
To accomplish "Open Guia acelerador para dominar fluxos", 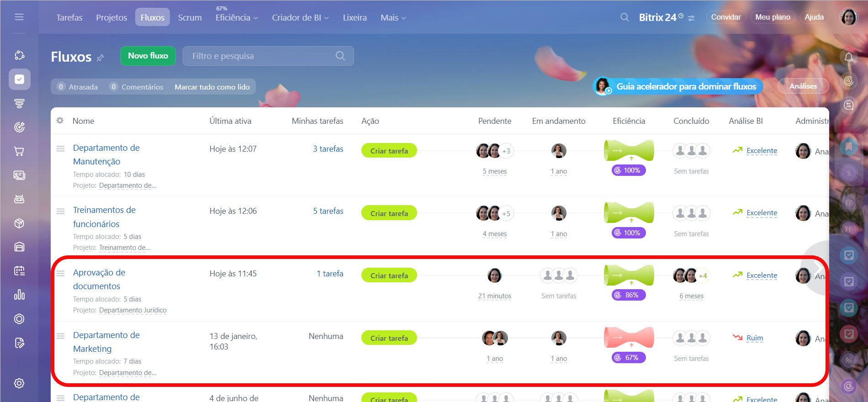I will tap(678, 86).
